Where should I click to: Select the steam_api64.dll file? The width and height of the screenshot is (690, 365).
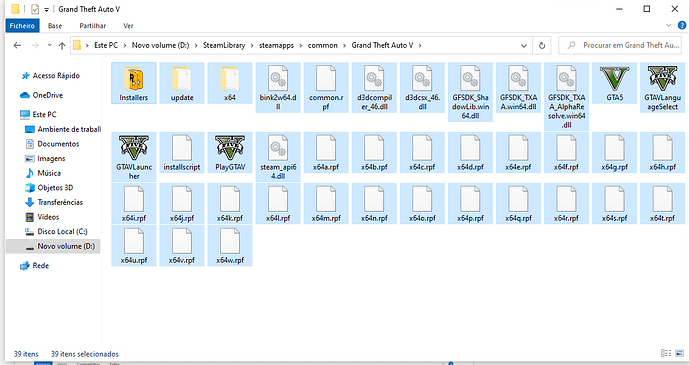[x=278, y=157]
